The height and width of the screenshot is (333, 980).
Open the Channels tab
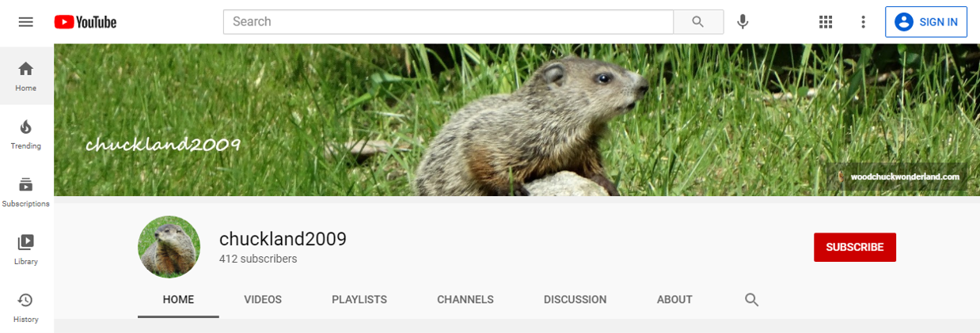tap(465, 300)
